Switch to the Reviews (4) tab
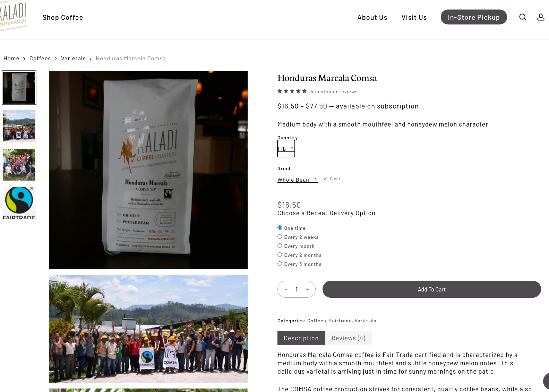549x392 pixels. pyautogui.click(x=349, y=338)
